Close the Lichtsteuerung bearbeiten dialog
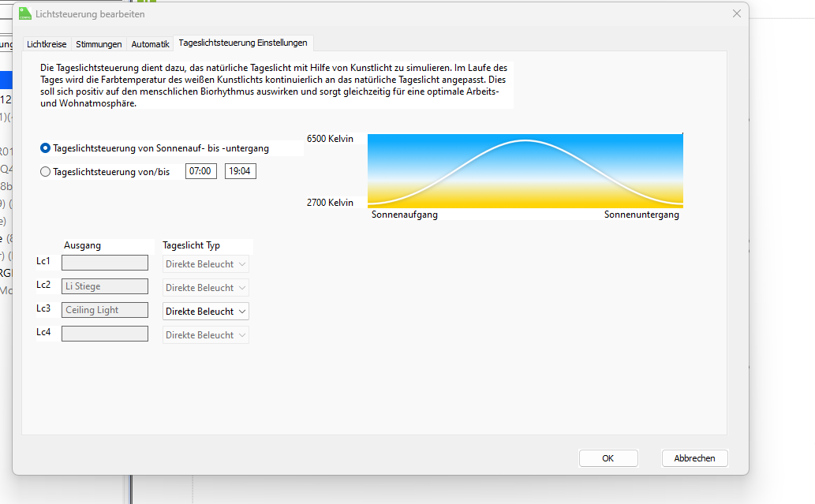Viewport: 815px width, 504px height. coord(737,14)
